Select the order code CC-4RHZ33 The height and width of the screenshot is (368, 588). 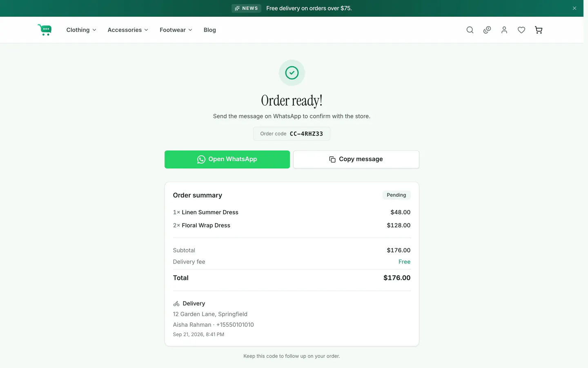[x=306, y=134]
